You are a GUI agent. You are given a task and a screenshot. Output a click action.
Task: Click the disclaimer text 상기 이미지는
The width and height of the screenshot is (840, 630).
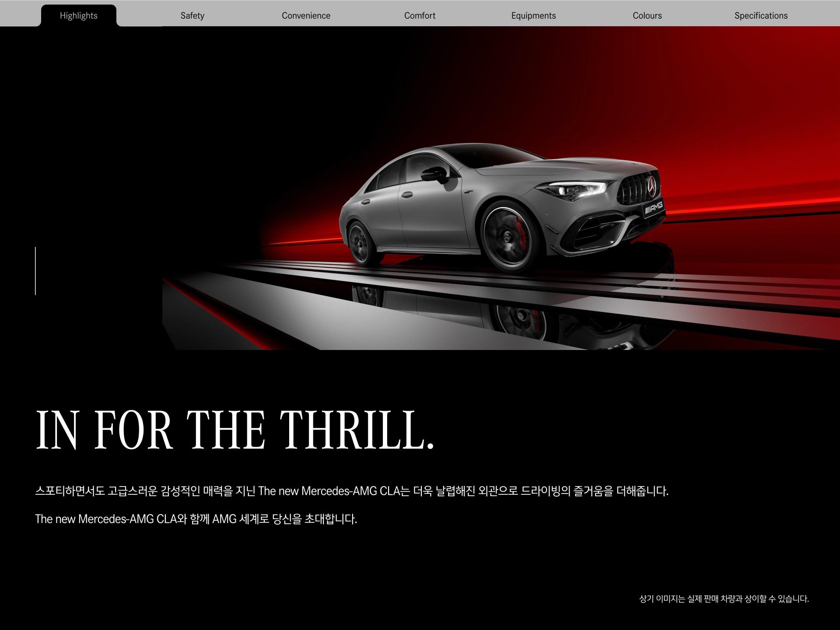(x=724, y=599)
